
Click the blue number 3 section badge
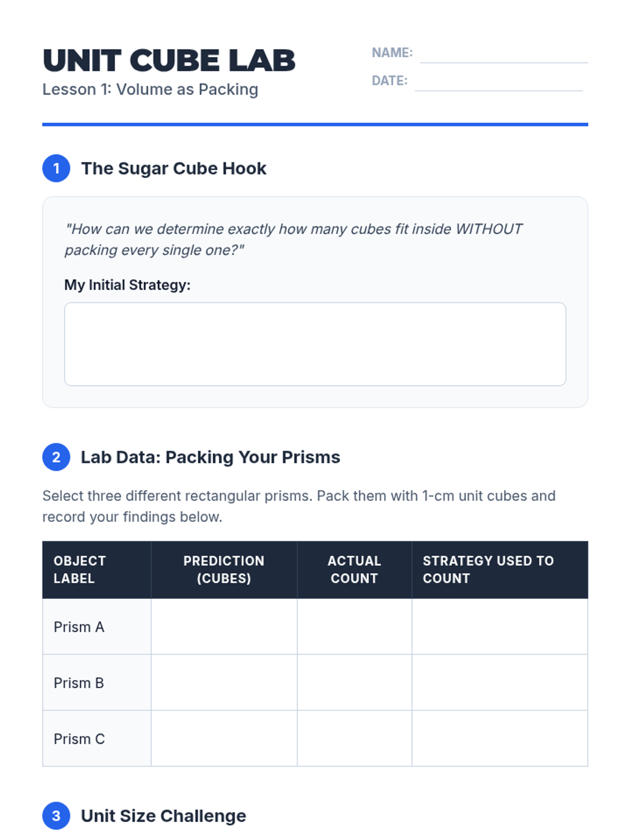(56, 816)
